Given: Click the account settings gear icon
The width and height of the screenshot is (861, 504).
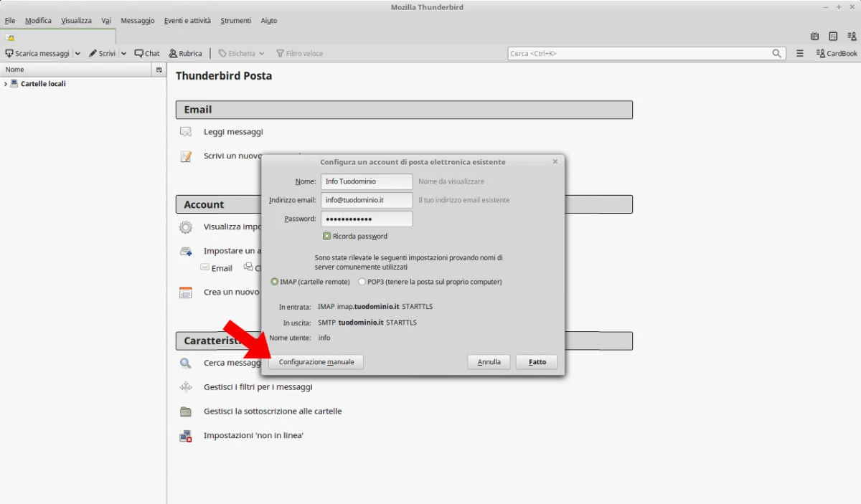Looking at the screenshot, I should point(186,227).
